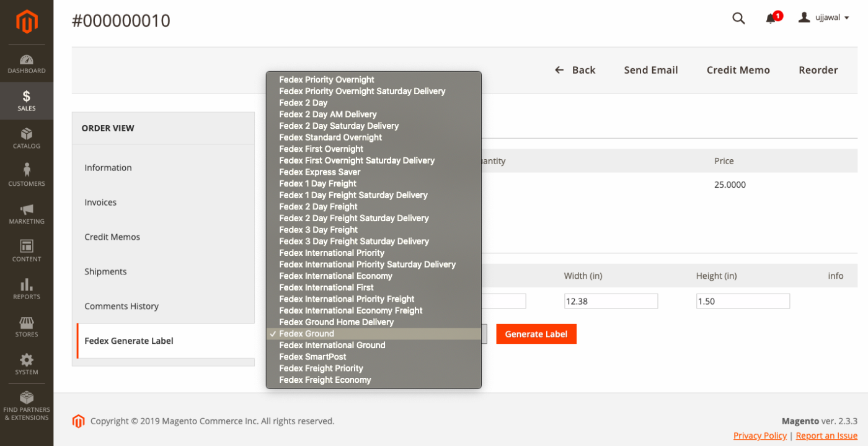Choose the Fedex 2 Day Freight option
Image resolution: width=868 pixels, height=446 pixels.
374,207
